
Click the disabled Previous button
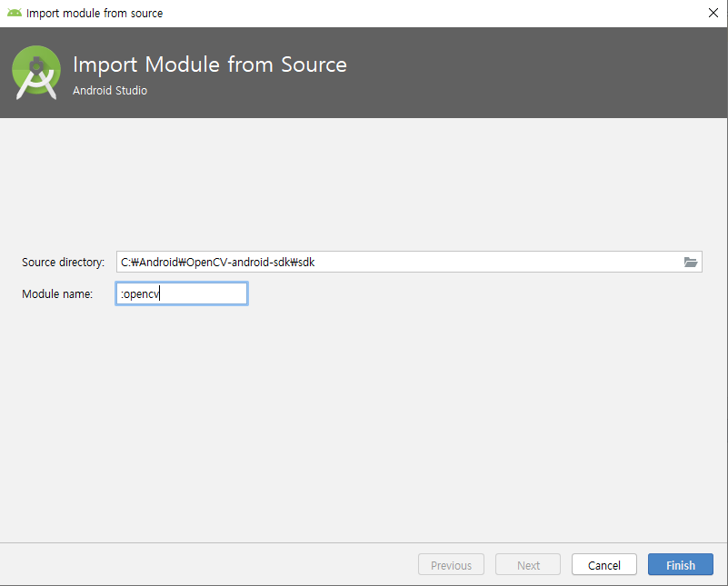pyautogui.click(x=451, y=565)
